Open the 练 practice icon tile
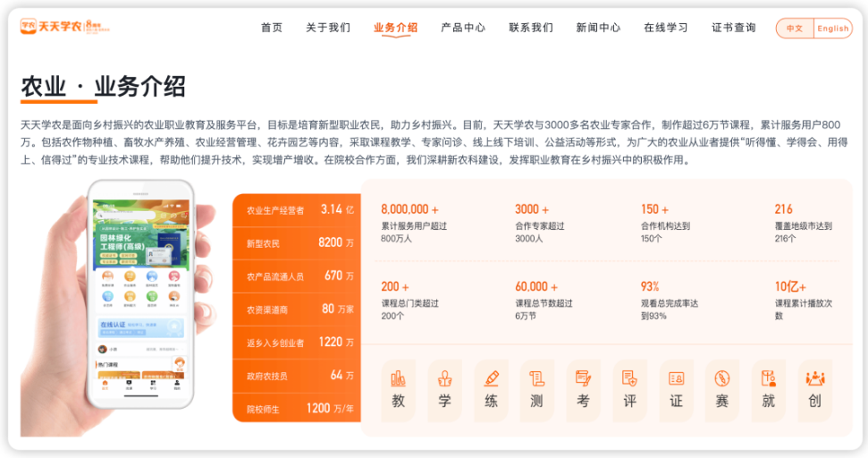The height and width of the screenshot is (458, 868). click(491, 390)
